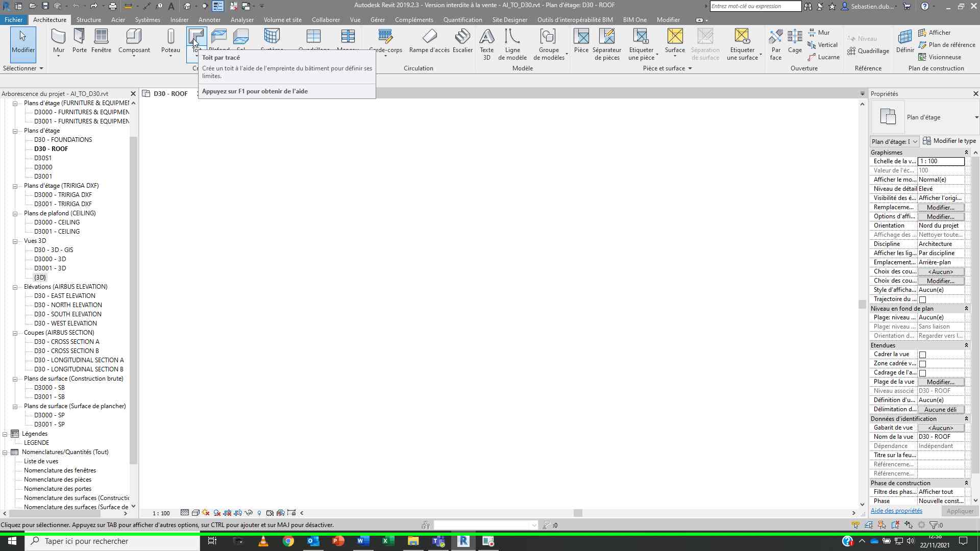Collapse the Plans d'étage tree node
The height and width of the screenshot is (551, 980).
15,131
